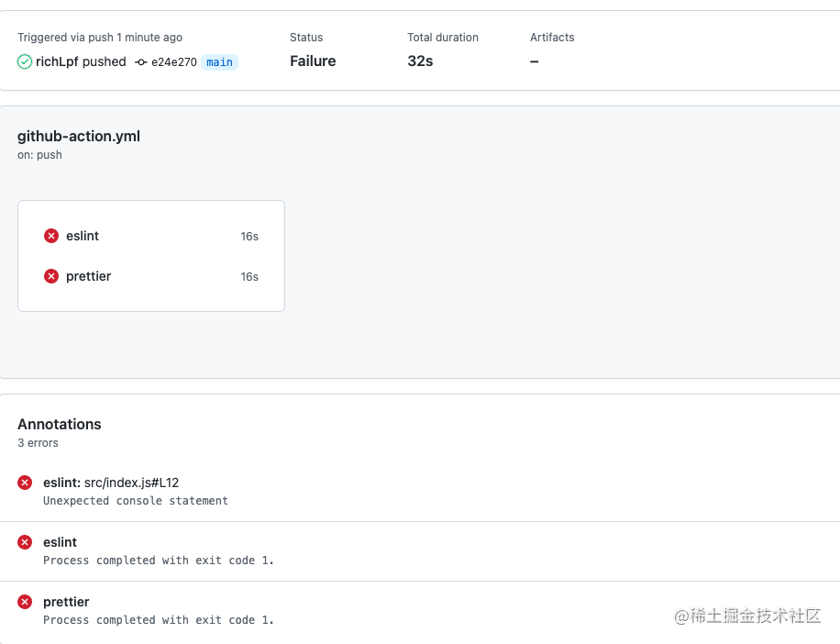Click the prettier annotation title
The height and width of the screenshot is (644, 840).
(x=66, y=602)
